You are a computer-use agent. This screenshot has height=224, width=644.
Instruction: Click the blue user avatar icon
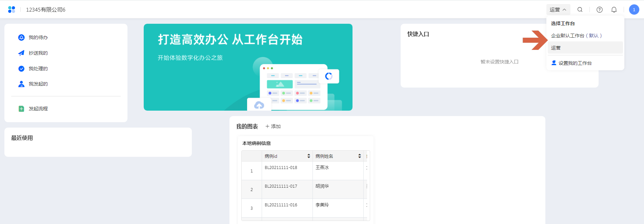(634, 10)
